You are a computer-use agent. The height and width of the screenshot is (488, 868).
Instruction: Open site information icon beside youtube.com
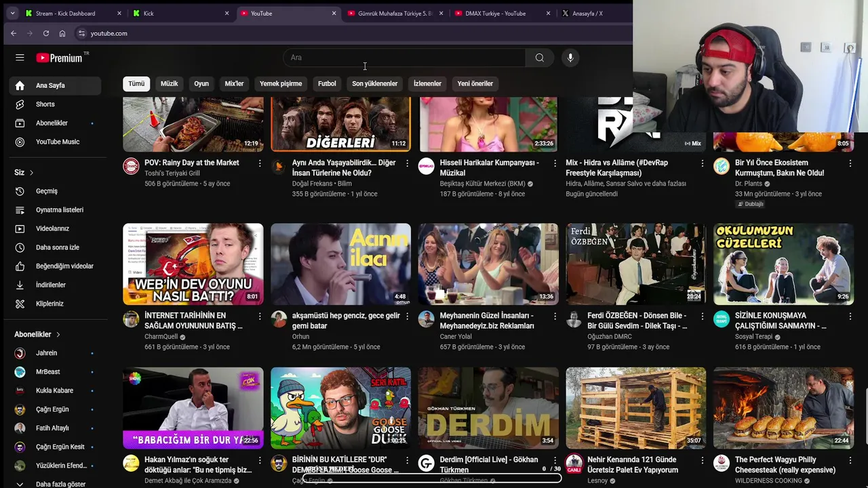[x=81, y=33]
